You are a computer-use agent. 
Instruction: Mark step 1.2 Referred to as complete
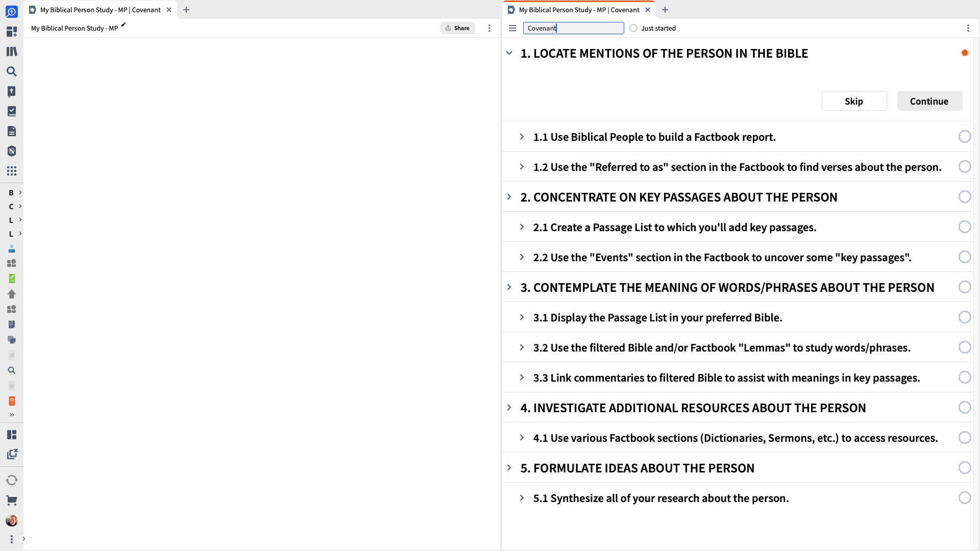point(964,167)
